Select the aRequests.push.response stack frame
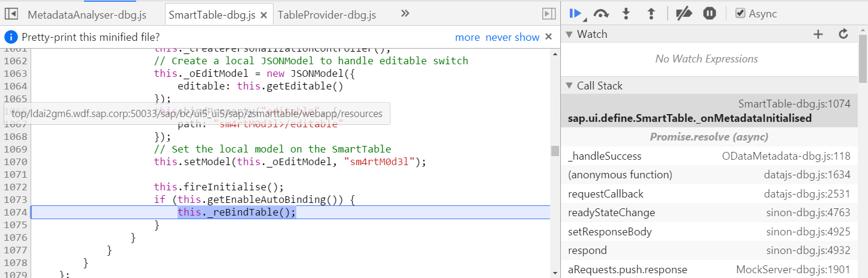This screenshot has width=868, height=278. tap(709, 269)
